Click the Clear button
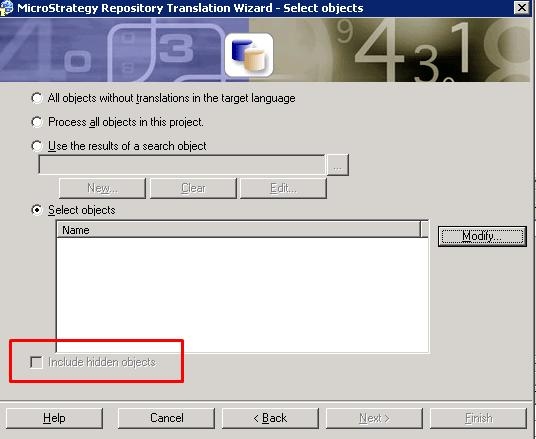Screen dimensions: 536x439 pyautogui.click(x=193, y=188)
